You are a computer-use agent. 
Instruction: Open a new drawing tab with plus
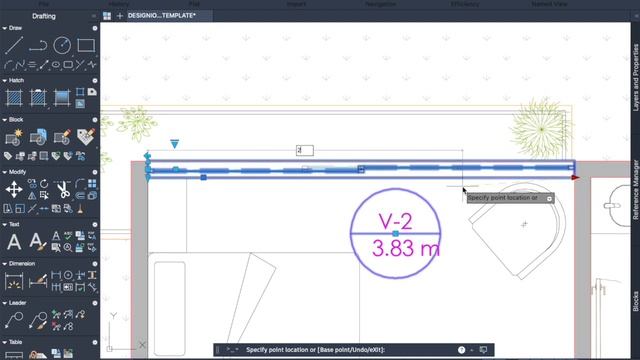[x=120, y=16]
